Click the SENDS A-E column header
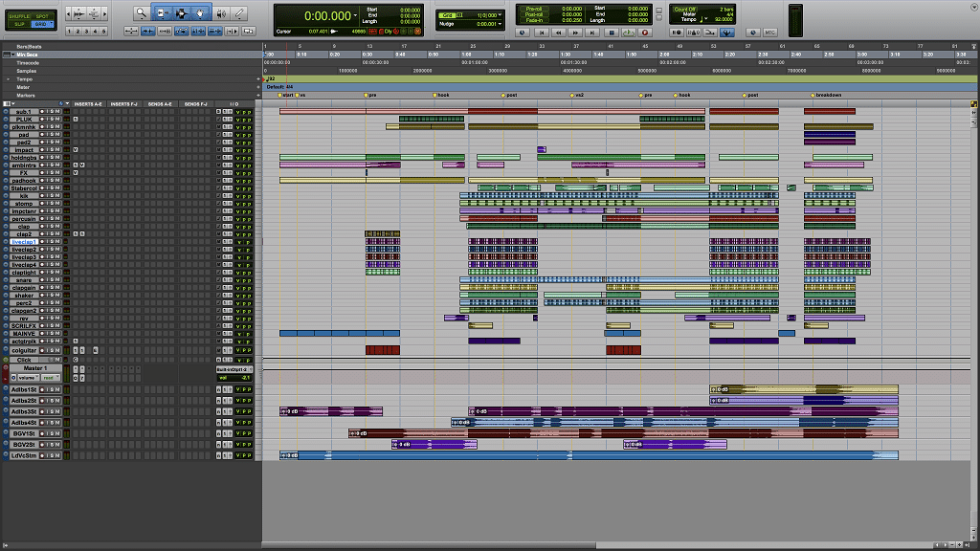 click(x=160, y=103)
